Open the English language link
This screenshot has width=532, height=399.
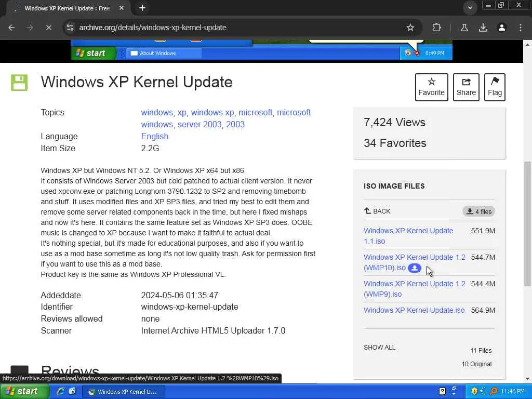point(155,137)
